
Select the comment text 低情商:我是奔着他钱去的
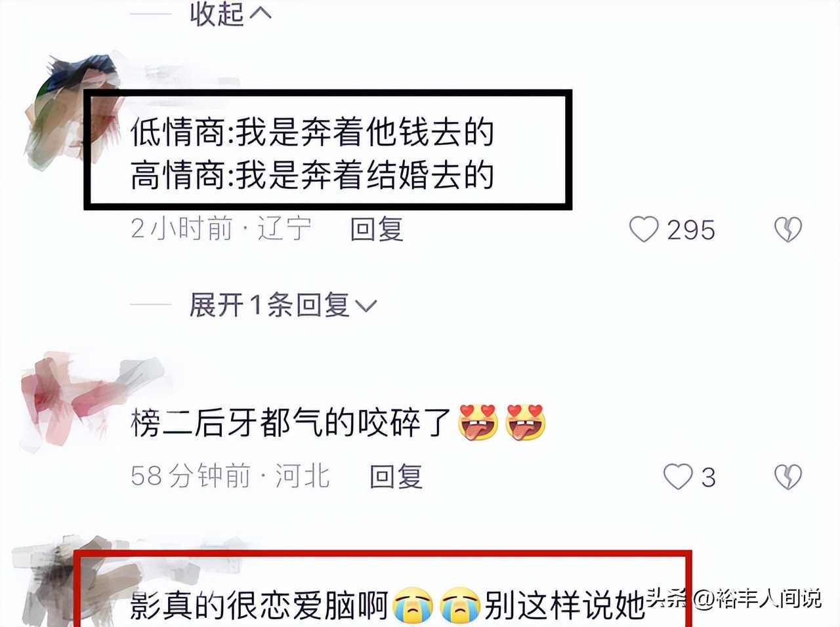click(312, 133)
